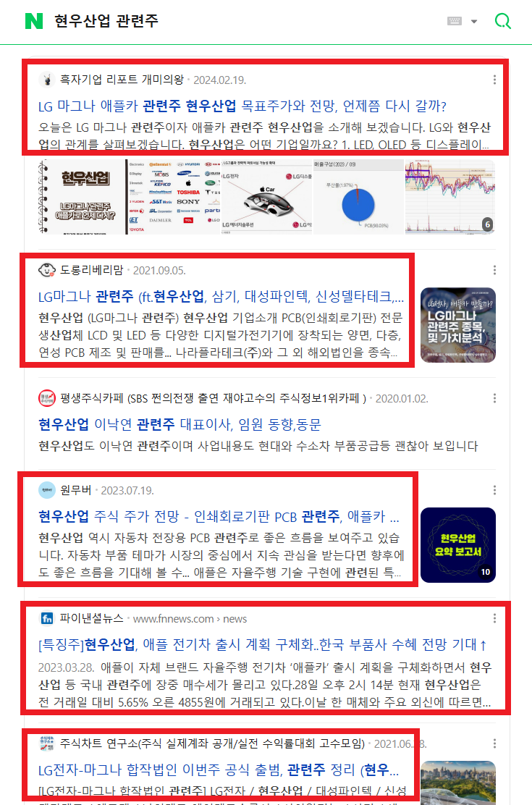The width and height of the screenshot is (532, 805).
Task: Click the green Naver N logo
Action: point(34,21)
